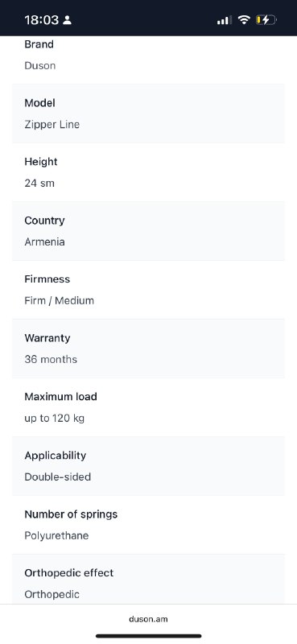The width and height of the screenshot is (297, 644).
Task: Select the Model row labeled Zipper Line
Action: [x=148, y=114]
